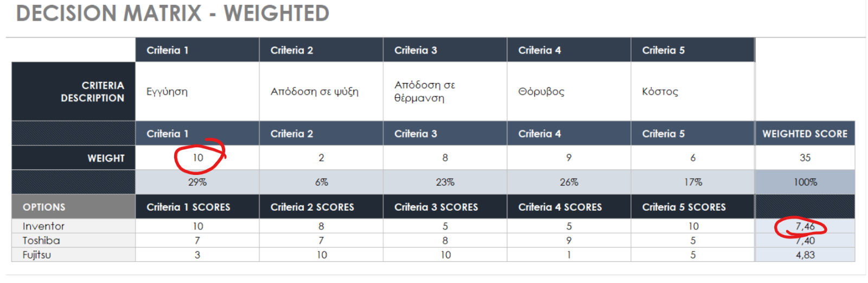Select the Criteria 4 SCORES header
This screenshot has height=283, width=868.
[x=569, y=207]
